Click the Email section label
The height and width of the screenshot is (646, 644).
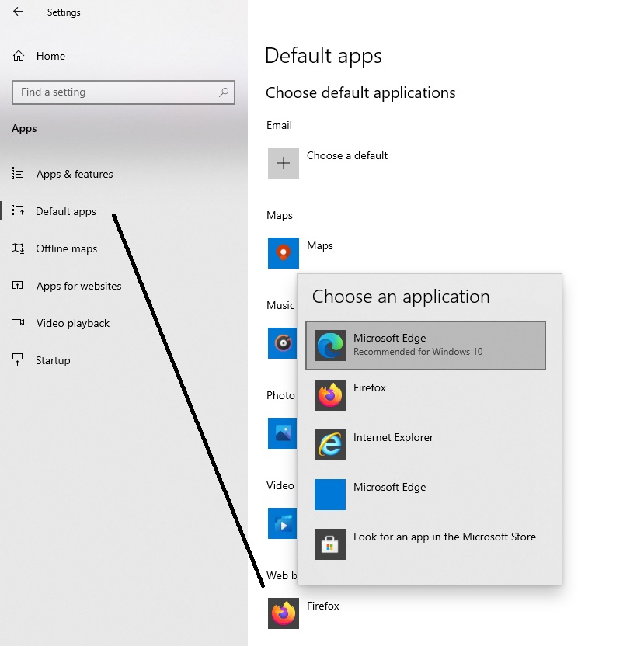point(279,125)
